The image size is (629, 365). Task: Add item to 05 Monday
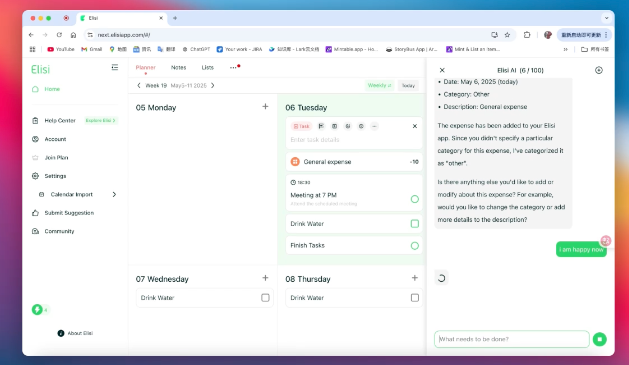click(x=265, y=107)
